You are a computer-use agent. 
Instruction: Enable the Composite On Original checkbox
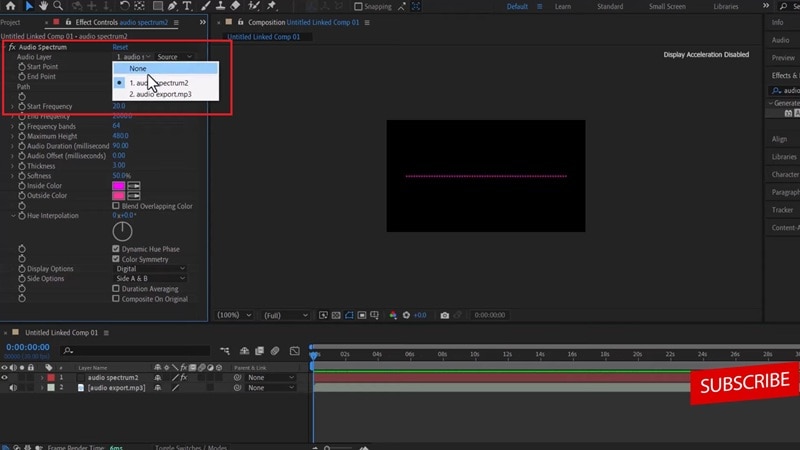click(116, 298)
